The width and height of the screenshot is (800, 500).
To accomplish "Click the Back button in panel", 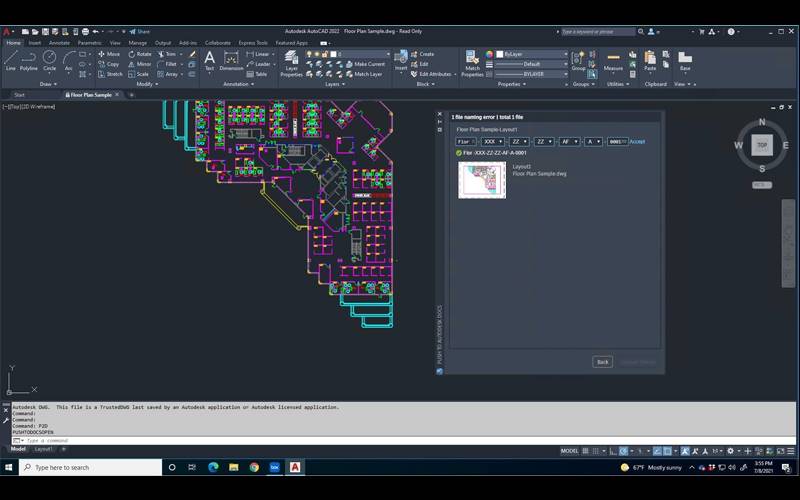I will tap(602, 362).
